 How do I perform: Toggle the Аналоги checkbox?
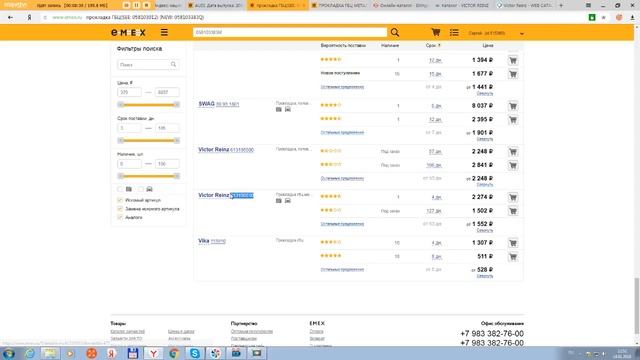(120, 218)
